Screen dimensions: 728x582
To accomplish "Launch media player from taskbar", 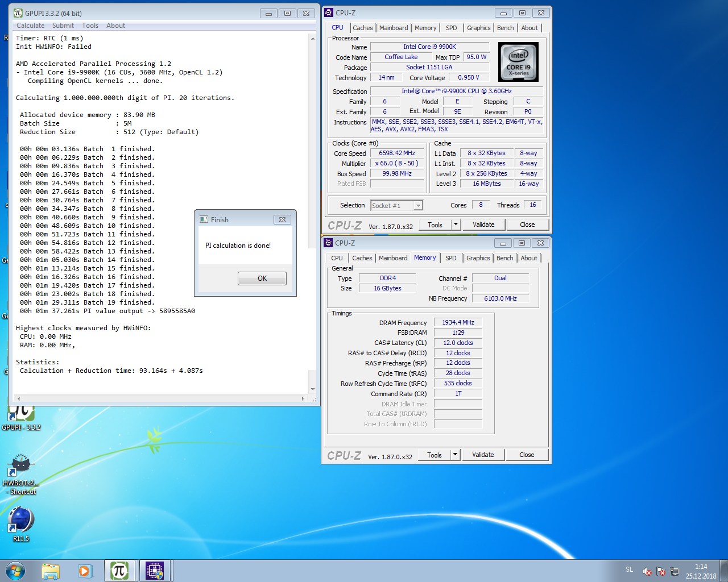I will [x=85, y=571].
